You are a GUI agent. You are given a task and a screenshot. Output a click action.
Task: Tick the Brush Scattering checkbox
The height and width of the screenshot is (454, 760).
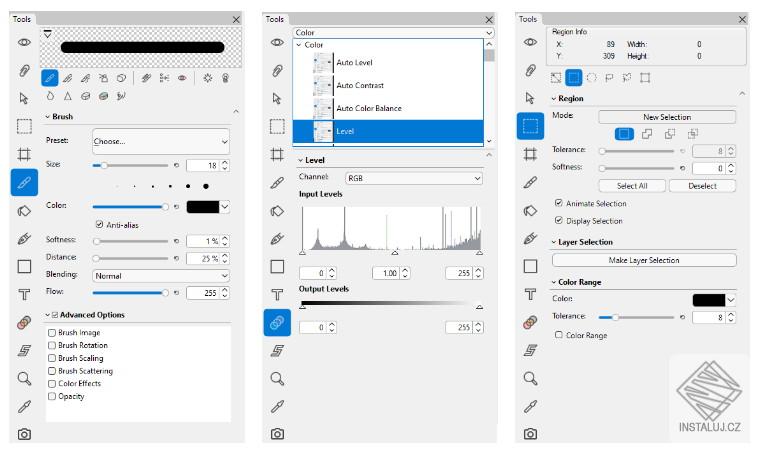[52, 371]
